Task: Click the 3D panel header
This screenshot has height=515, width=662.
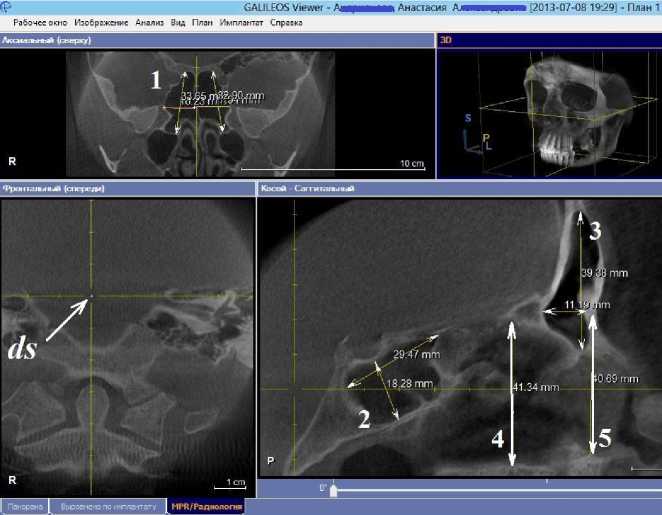Action: (549, 40)
